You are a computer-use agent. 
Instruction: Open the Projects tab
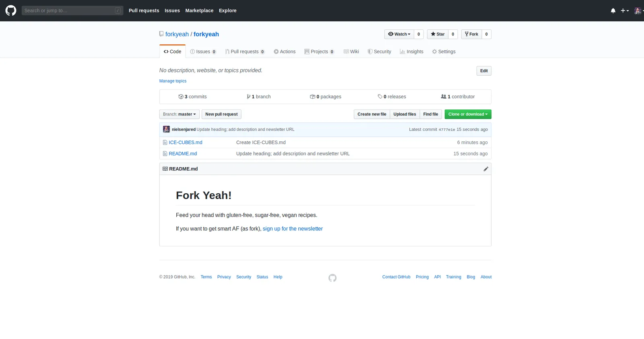[319, 52]
